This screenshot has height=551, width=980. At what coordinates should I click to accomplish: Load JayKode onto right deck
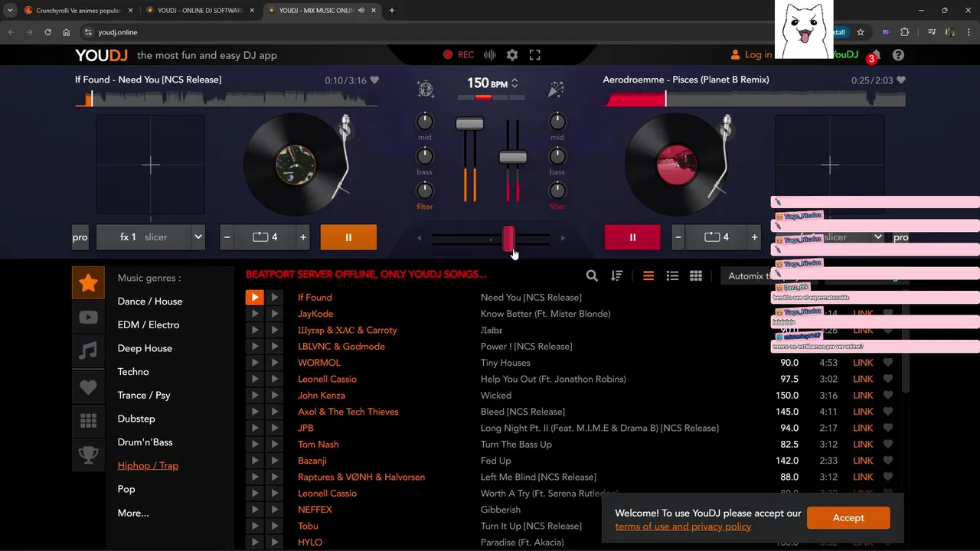[274, 314]
